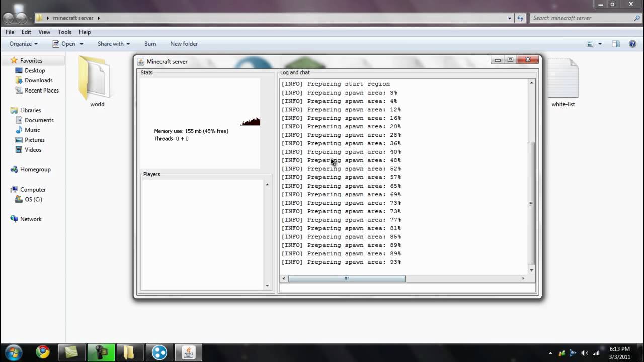
Task: Open the Windows Start orb
Action: (14, 352)
